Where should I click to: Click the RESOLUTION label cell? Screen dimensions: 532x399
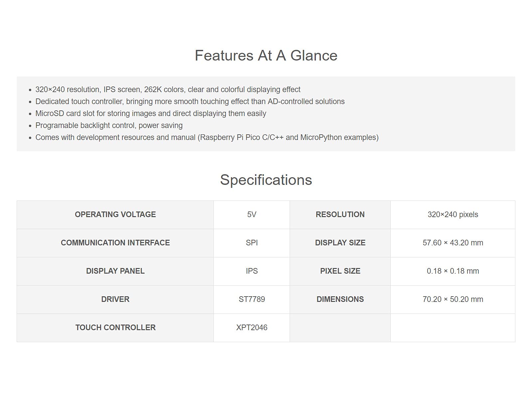[340, 215]
